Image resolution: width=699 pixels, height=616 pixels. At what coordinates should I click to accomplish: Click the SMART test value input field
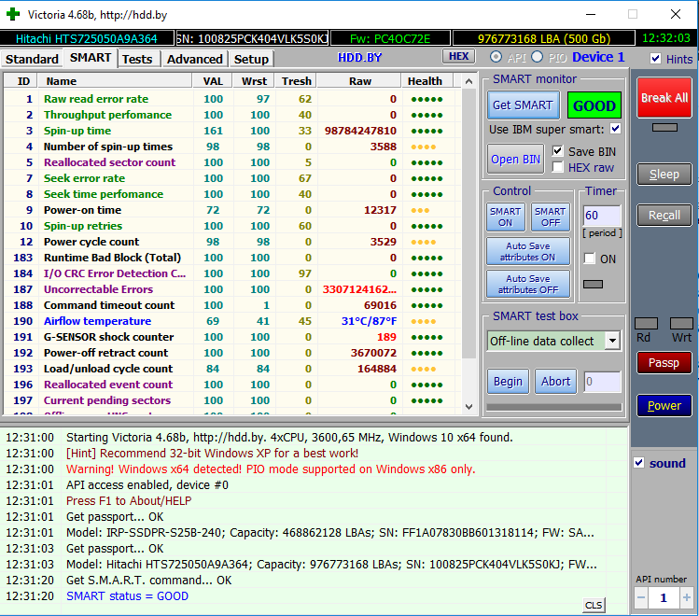[602, 382]
